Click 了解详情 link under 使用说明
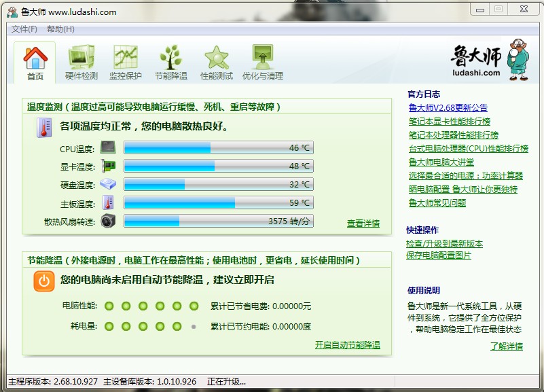This screenshot has height=392, width=544. pyautogui.click(x=507, y=346)
